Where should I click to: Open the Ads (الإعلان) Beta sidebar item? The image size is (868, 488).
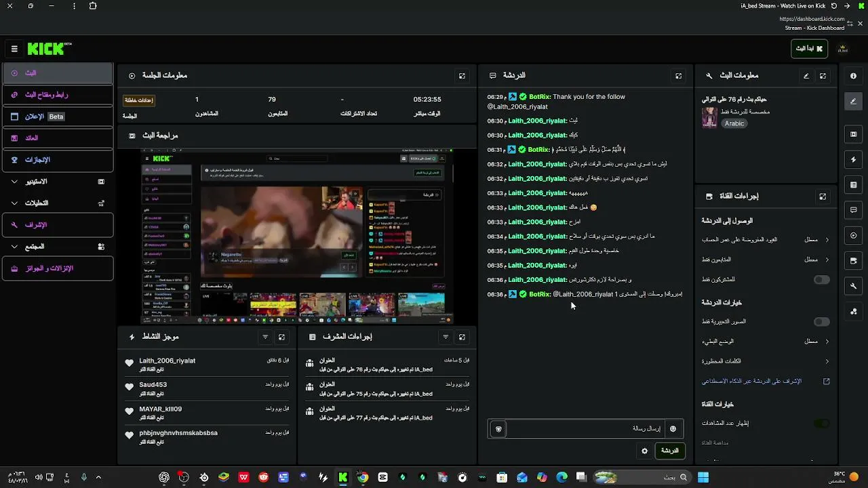coord(58,117)
